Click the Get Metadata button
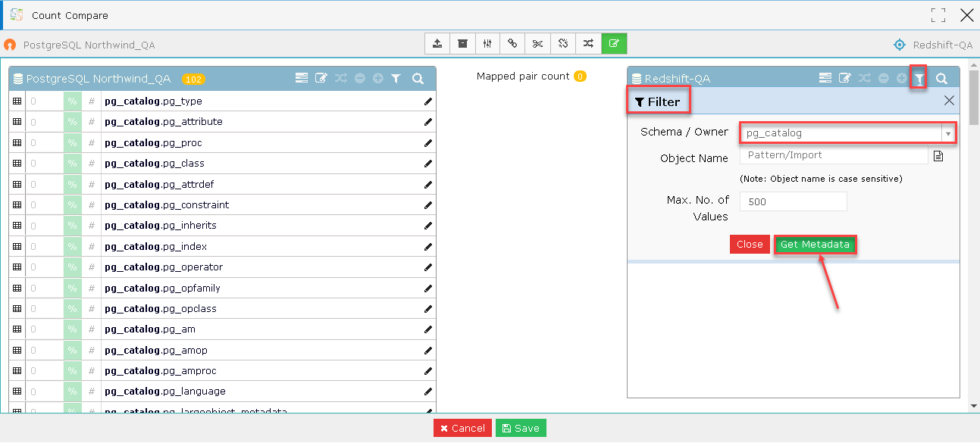Viewport: 980px width, 443px height. coord(815,244)
